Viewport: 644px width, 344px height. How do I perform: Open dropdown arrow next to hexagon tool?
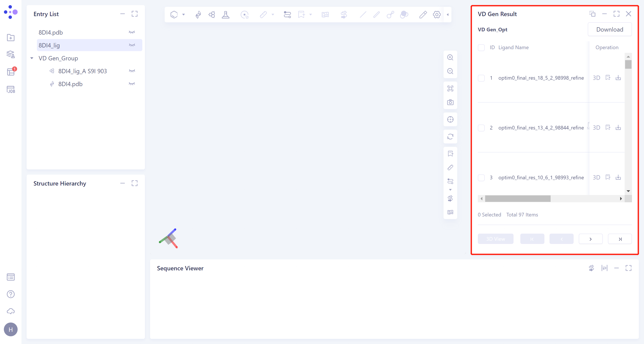(x=184, y=15)
